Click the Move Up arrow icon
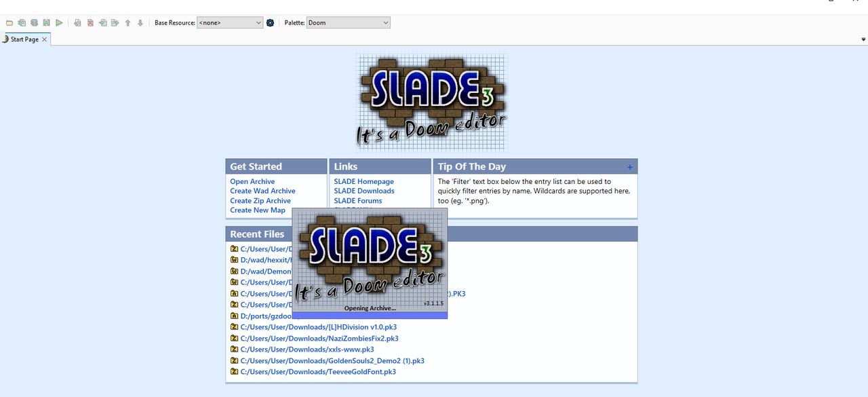This screenshot has width=868, height=397. [x=127, y=22]
